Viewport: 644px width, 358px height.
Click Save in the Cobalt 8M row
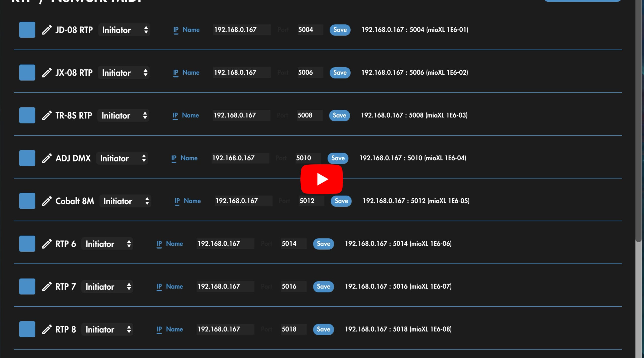(x=341, y=201)
